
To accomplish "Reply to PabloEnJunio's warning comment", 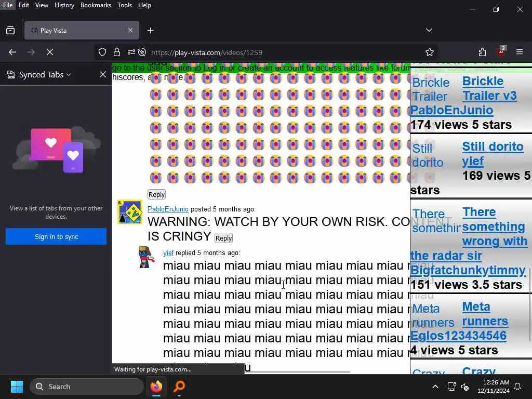I will click(x=223, y=238).
